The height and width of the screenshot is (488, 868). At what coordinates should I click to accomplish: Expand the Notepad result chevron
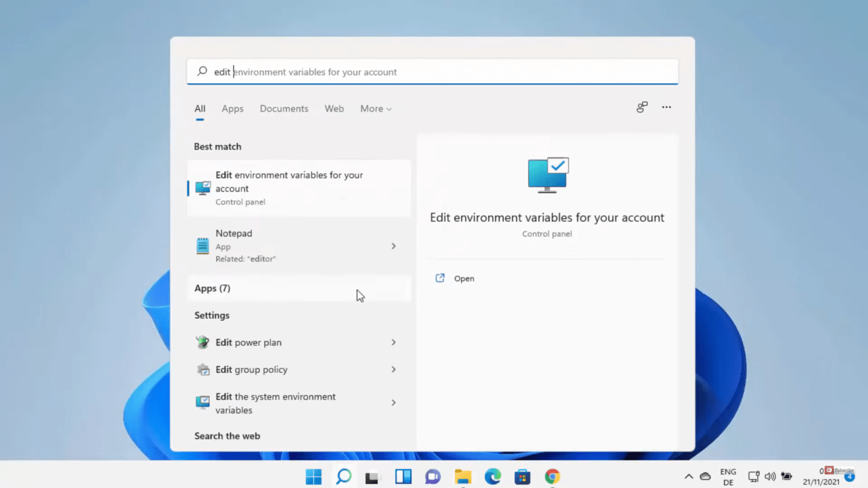[x=393, y=246]
